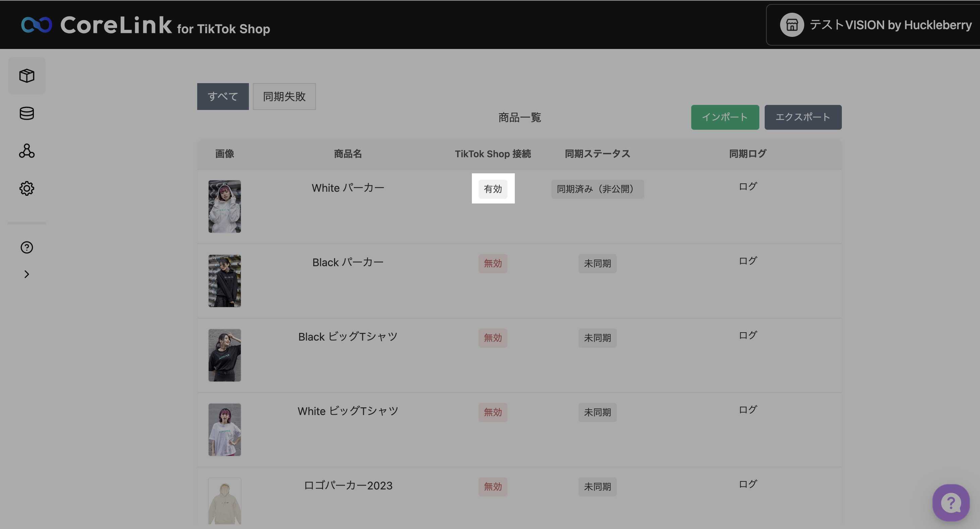Open the database stack icon in sidebar
The width and height of the screenshot is (980, 529).
(x=26, y=113)
